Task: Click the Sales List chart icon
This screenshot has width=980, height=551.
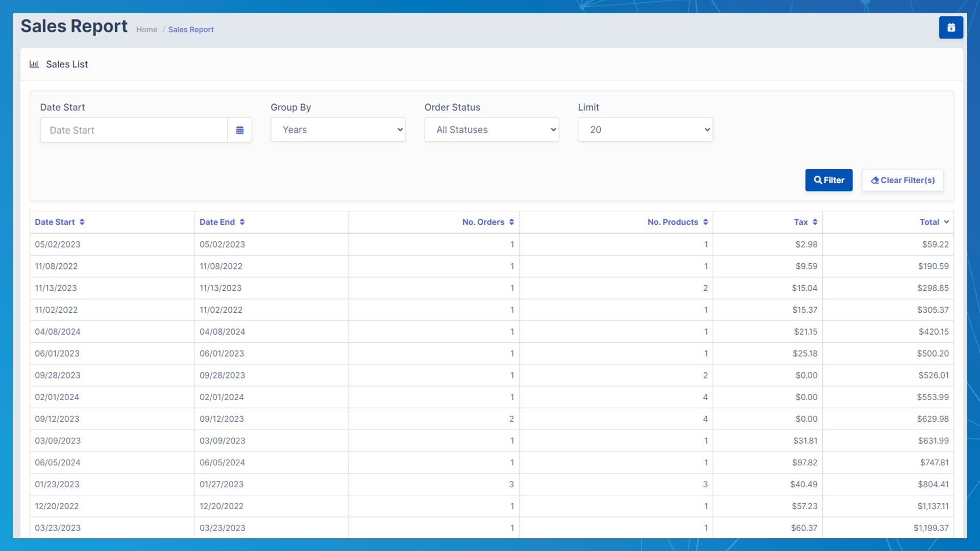Action: coord(34,64)
